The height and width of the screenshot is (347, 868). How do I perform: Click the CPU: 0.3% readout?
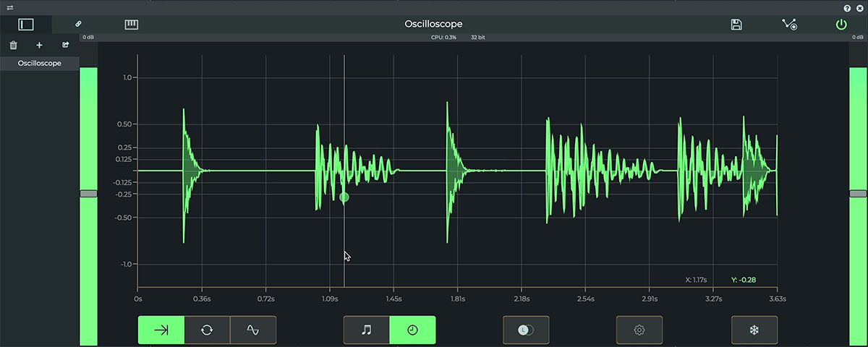(x=443, y=37)
